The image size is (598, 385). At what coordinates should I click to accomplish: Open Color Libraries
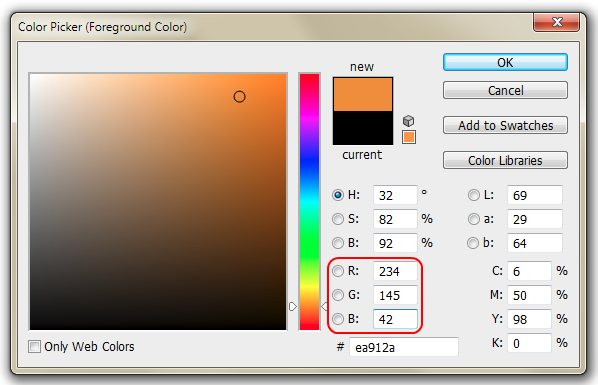click(505, 161)
